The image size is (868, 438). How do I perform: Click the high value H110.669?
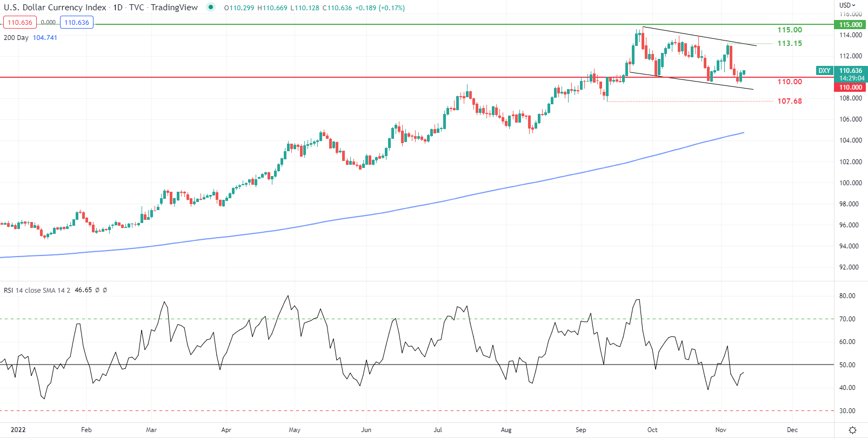coord(272,8)
